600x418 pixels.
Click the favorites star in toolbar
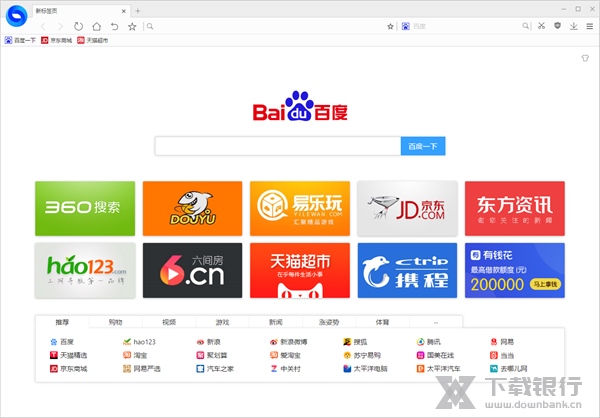(131, 26)
